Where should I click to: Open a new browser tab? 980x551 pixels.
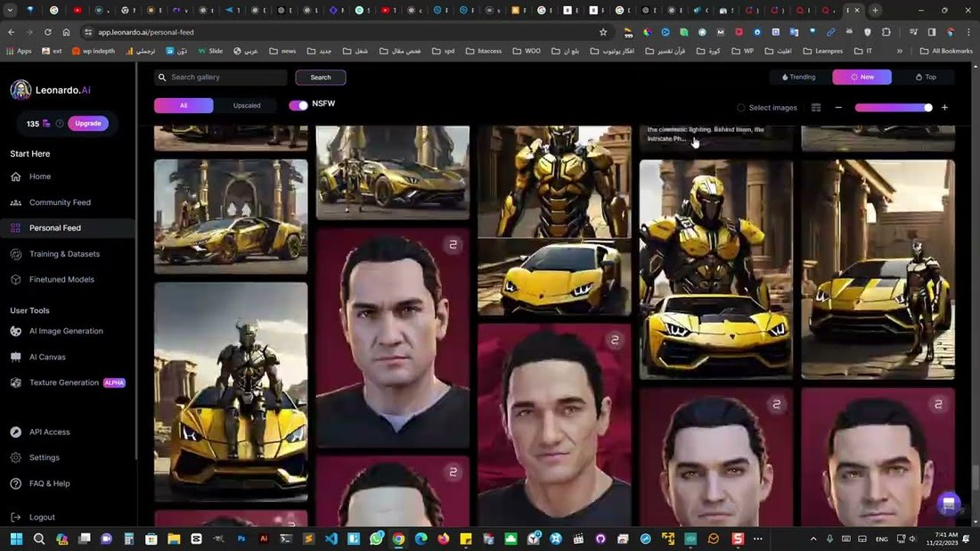coord(875,10)
